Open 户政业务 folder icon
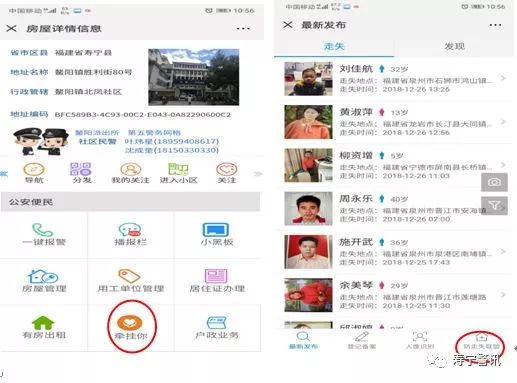 tap(216, 323)
